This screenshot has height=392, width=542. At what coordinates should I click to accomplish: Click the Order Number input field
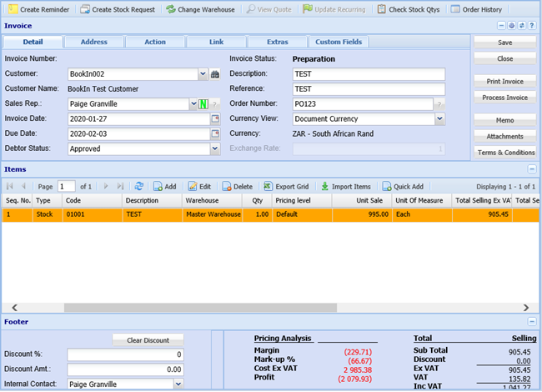pyautogui.click(x=362, y=104)
